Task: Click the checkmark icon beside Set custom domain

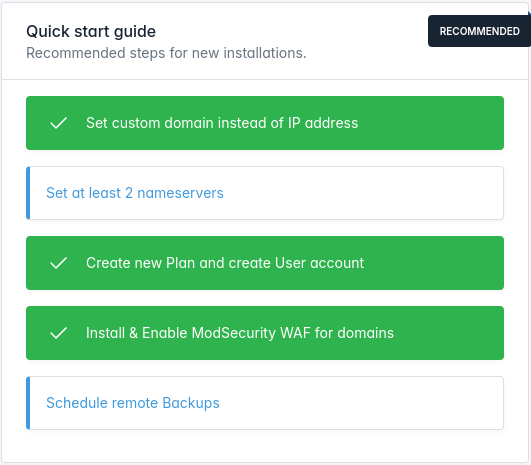Action: 59,123
